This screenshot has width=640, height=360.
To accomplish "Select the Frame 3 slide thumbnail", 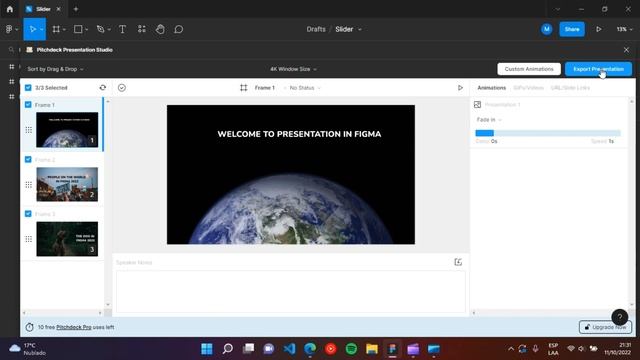I will (67, 239).
